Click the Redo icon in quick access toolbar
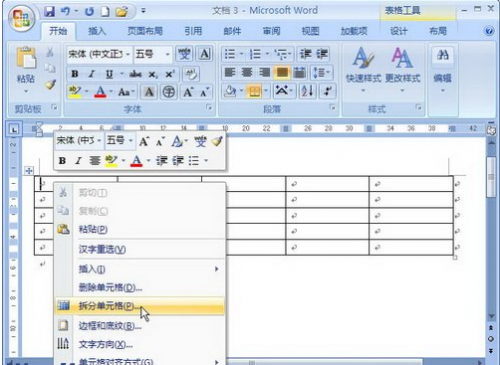 (89, 12)
